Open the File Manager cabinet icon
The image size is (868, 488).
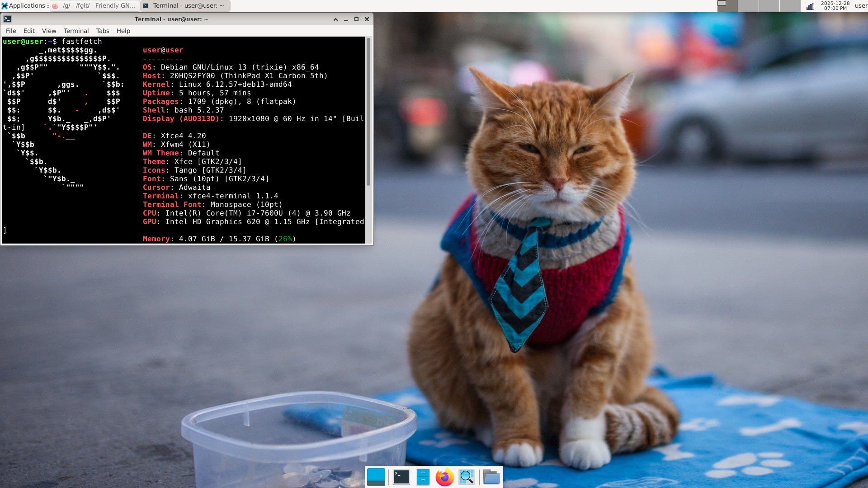coord(423,477)
